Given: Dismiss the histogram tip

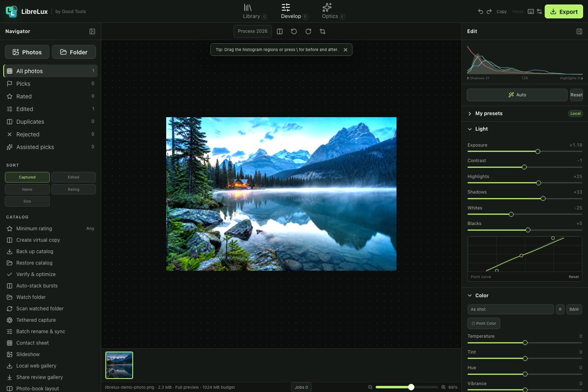Looking at the screenshot, I should [345, 50].
